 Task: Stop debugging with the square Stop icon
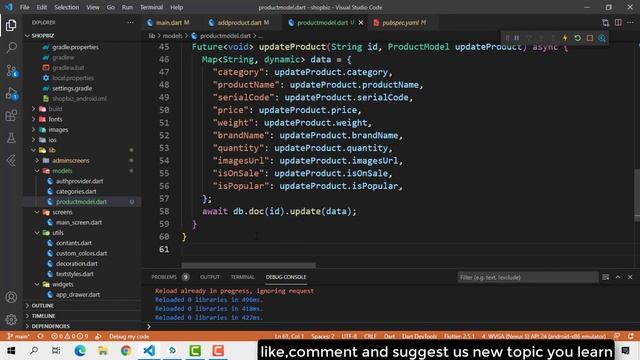click(590, 38)
